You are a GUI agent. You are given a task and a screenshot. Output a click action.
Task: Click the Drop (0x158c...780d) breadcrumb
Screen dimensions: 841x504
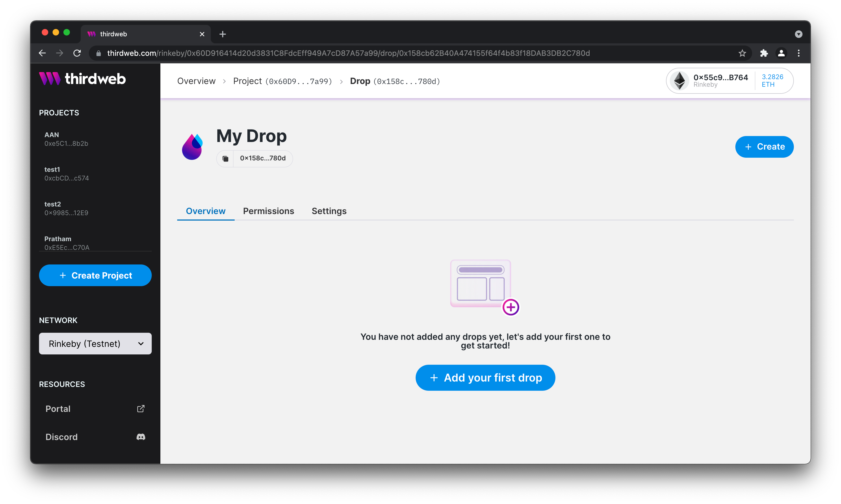[395, 81]
